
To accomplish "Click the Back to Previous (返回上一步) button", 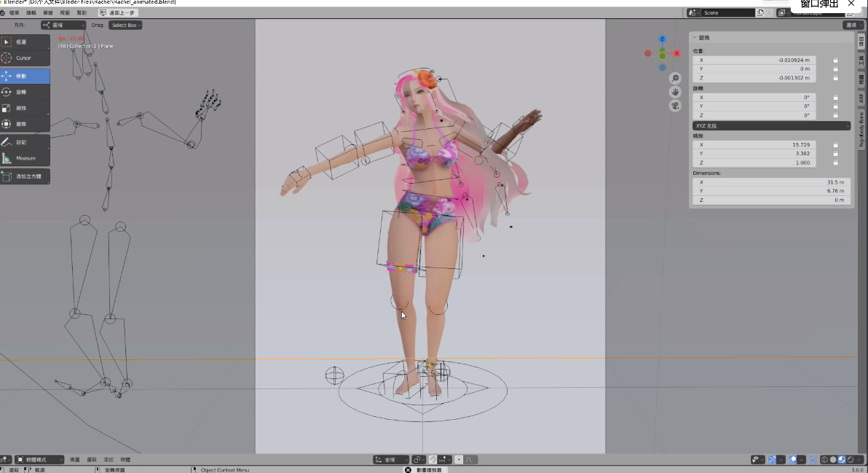I will pyautogui.click(x=117, y=13).
